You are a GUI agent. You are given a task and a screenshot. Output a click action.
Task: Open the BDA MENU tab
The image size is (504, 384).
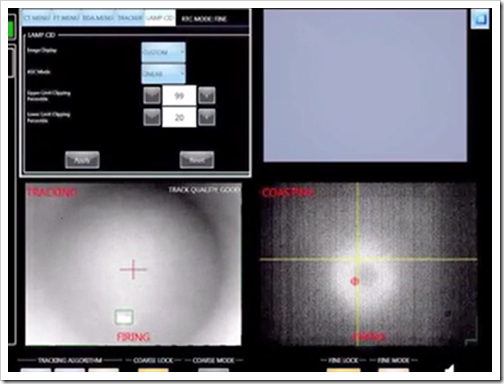(98, 18)
